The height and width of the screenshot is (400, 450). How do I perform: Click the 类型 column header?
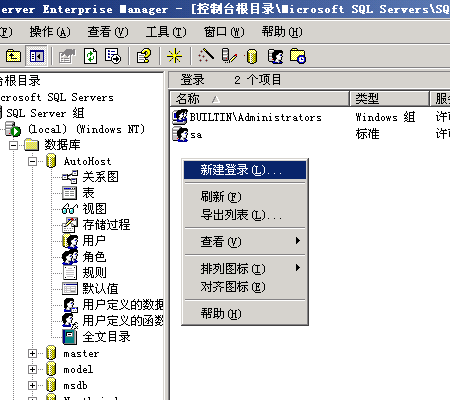[x=389, y=99]
